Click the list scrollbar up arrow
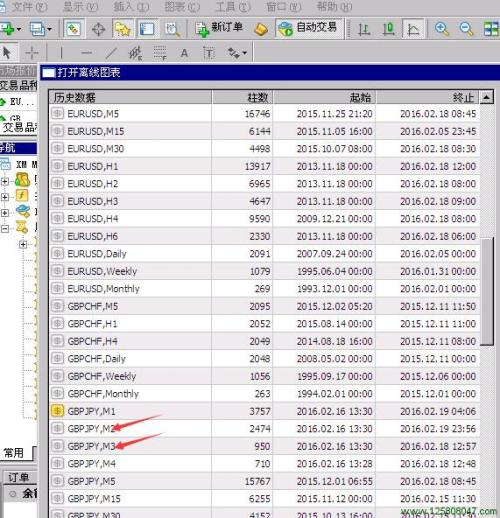 click(x=486, y=97)
